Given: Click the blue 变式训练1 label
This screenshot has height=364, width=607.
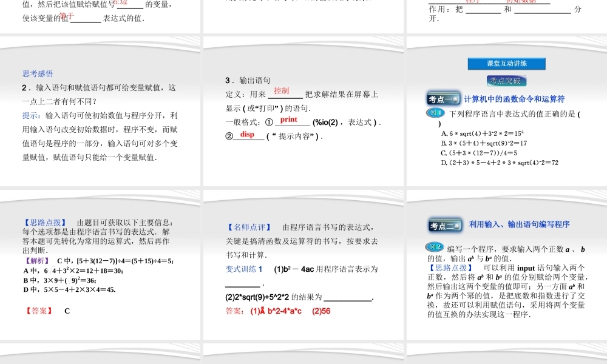Looking at the screenshot, I should tap(244, 269).
